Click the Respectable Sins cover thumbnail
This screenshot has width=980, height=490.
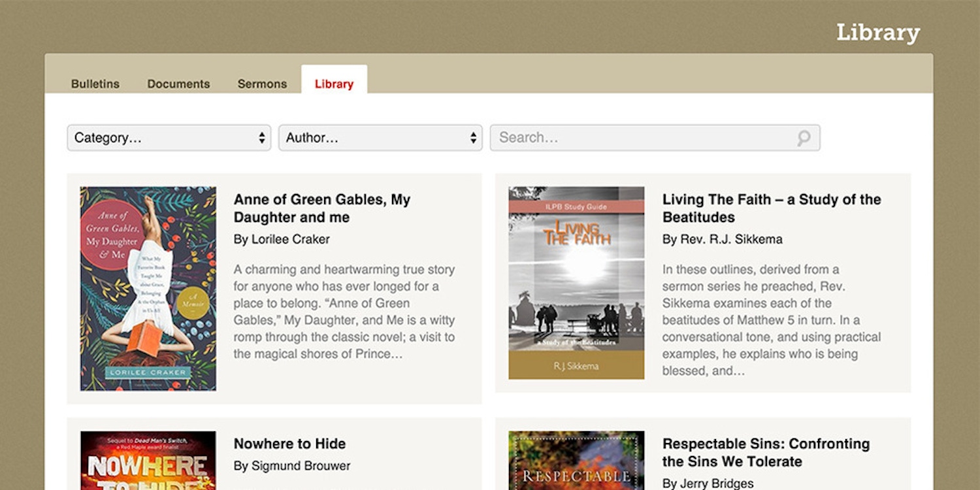click(x=576, y=461)
